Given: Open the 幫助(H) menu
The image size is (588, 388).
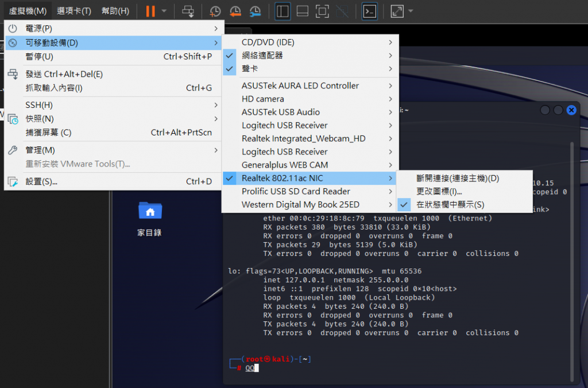Looking at the screenshot, I should pyautogui.click(x=115, y=11).
